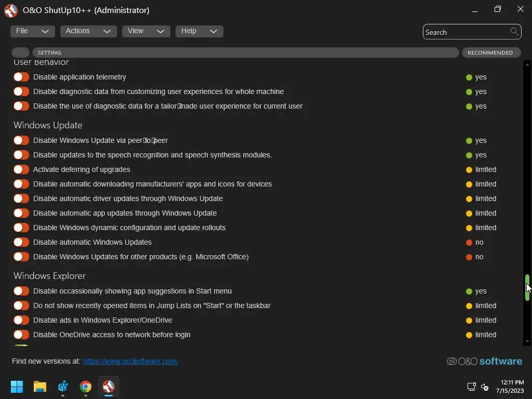Click the scrollbar up arrow

[527, 64]
